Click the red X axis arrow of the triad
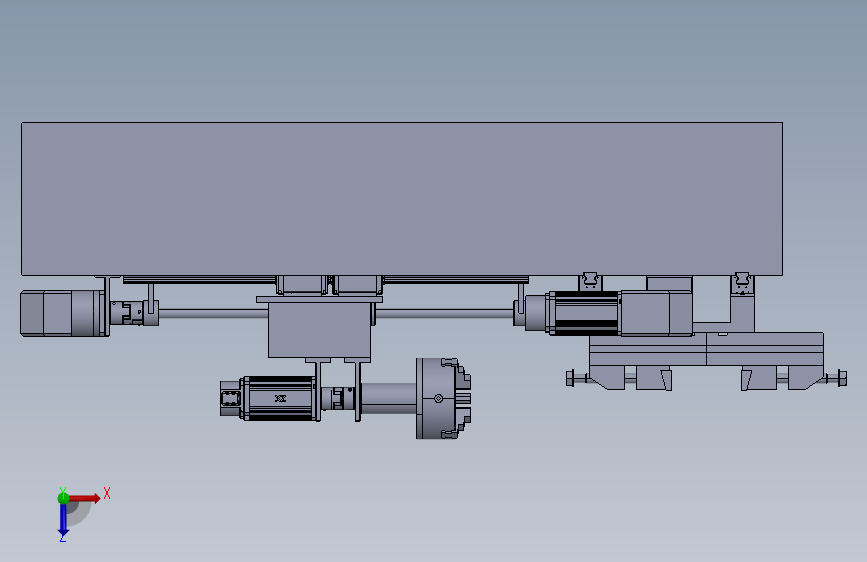The width and height of the screenshot is (867, 562). pos(84,498)
